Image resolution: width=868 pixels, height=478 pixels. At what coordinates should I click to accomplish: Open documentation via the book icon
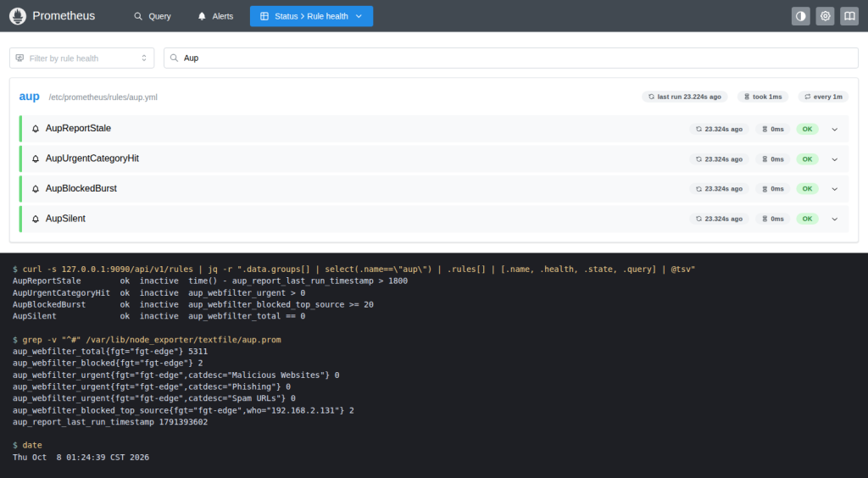pyautogui.click(x=849, y=16)
